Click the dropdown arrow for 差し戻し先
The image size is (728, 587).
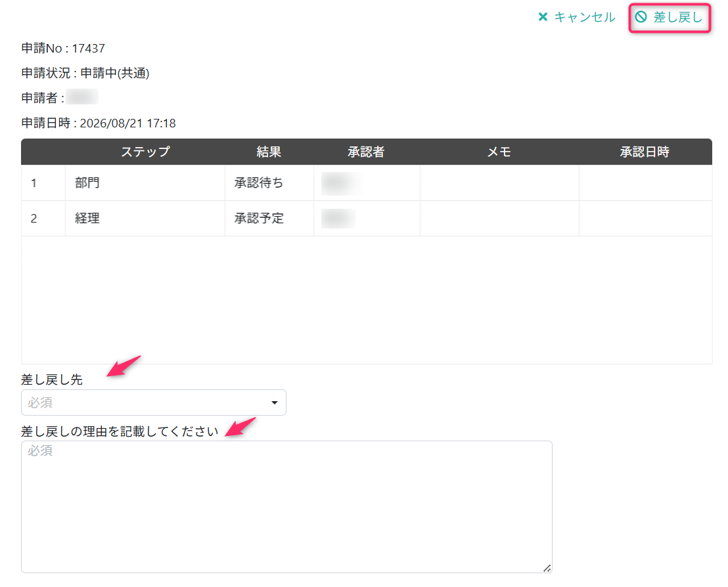[275, 402]
